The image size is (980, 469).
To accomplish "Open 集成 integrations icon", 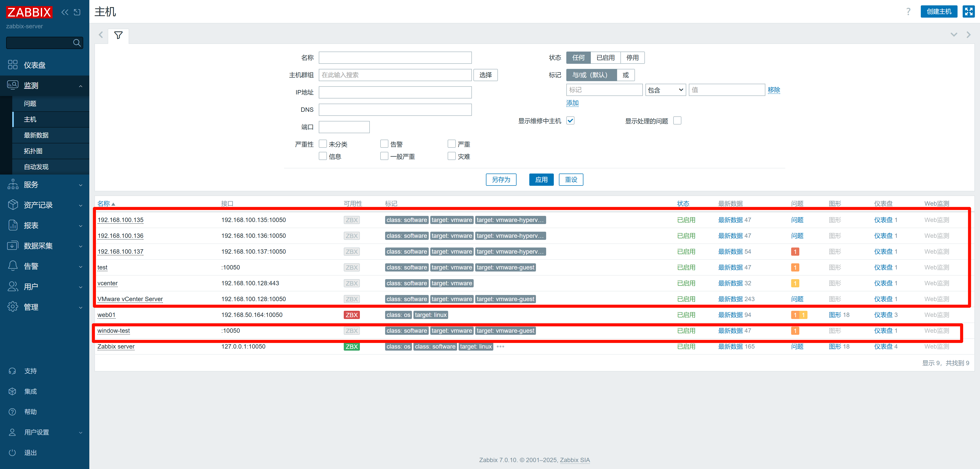I will click(x=12, y=391).
